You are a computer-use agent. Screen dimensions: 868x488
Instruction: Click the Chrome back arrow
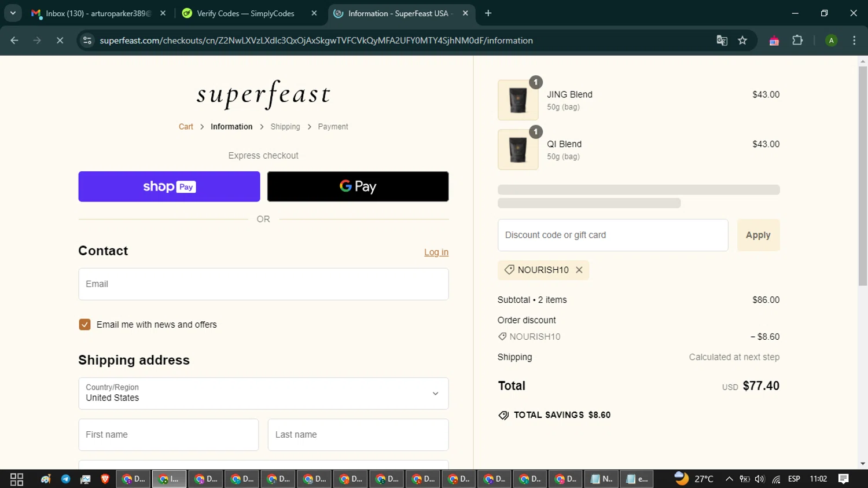click(14, 41)
